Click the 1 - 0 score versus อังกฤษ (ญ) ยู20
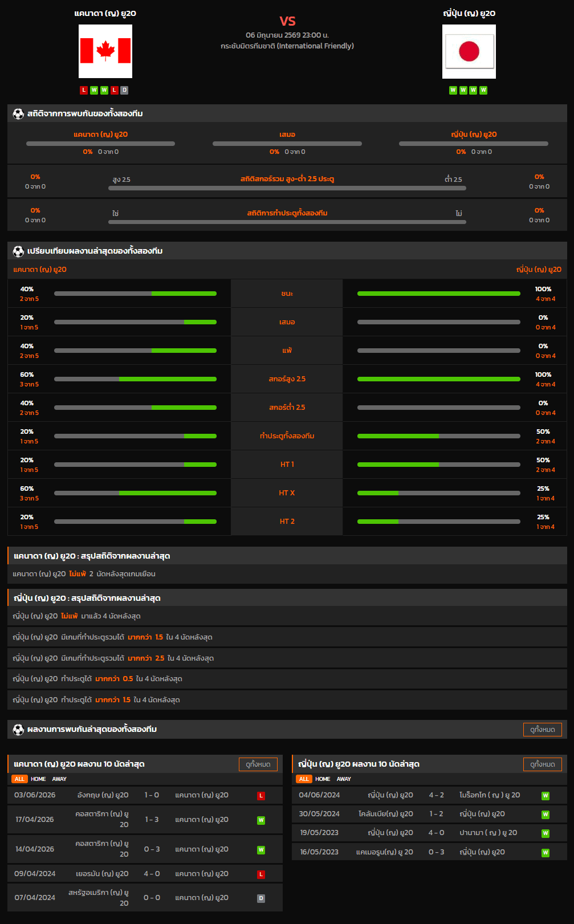The height and width of the screenshot is (924, 574). pyautogui.click(x=152, y=795)
